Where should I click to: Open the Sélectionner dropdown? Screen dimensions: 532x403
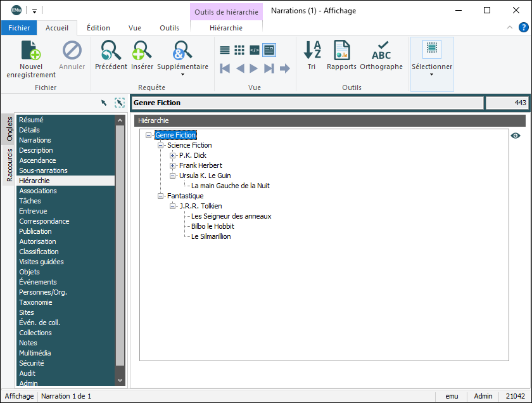432,74
